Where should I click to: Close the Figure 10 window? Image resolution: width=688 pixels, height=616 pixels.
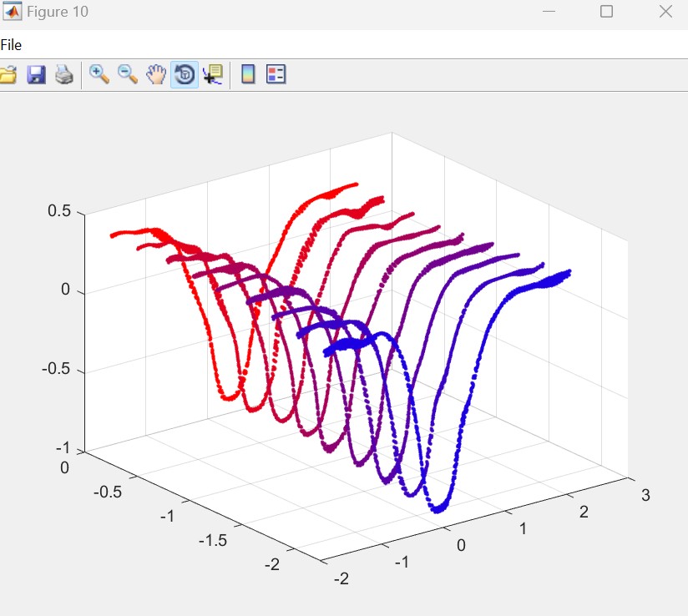(665, 12)
